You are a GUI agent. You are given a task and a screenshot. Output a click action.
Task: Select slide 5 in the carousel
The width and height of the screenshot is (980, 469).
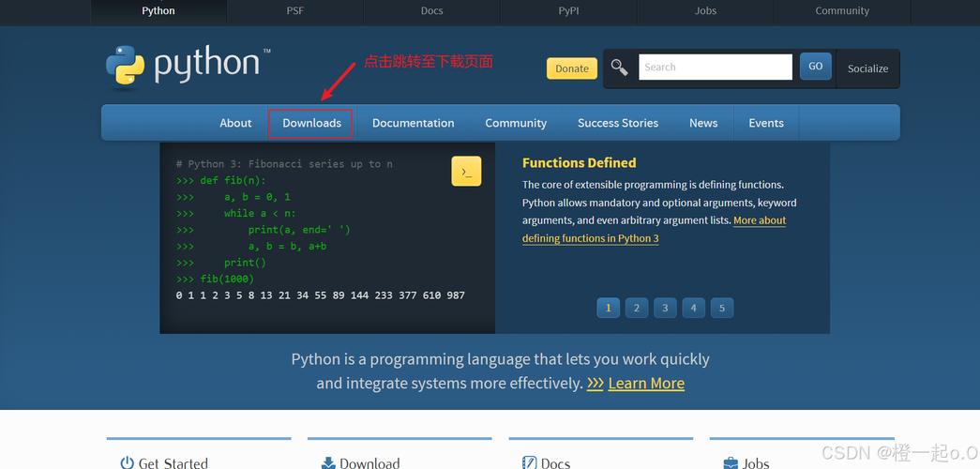(x=722, y=308)
